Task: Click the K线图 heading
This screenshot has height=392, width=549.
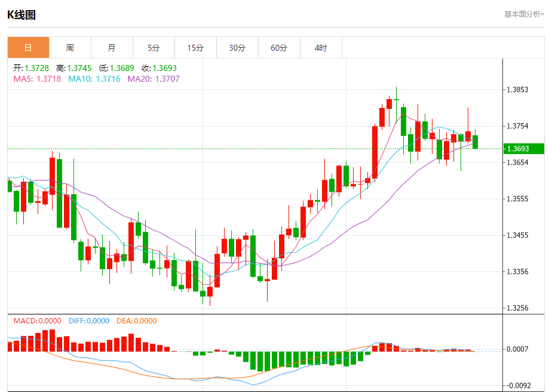Action: tap(22, 15)
